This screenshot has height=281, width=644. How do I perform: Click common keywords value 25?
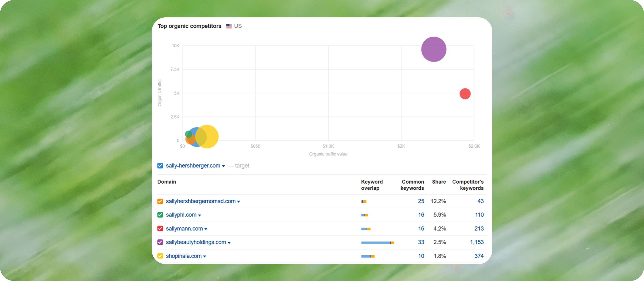click(x=421, y=201)
